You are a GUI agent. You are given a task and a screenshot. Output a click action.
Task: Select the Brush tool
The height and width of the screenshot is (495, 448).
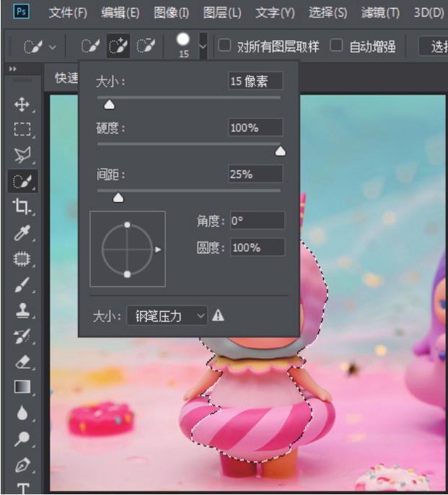(22, 285)
